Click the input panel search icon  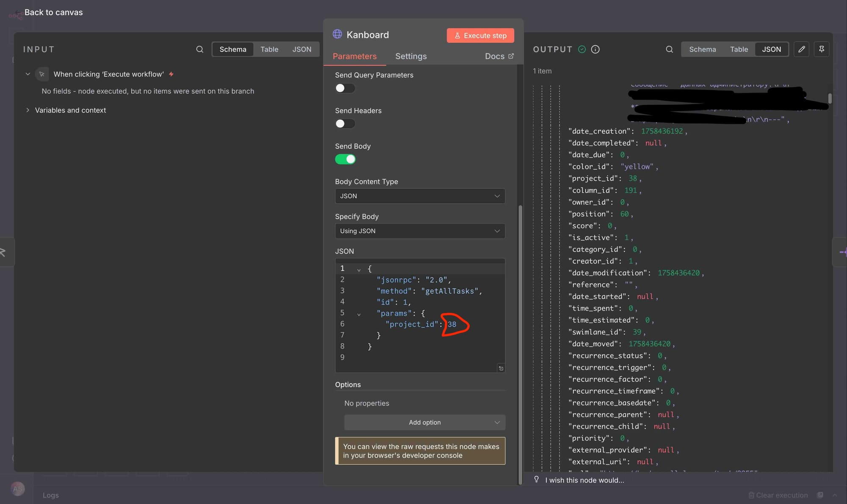199,49
